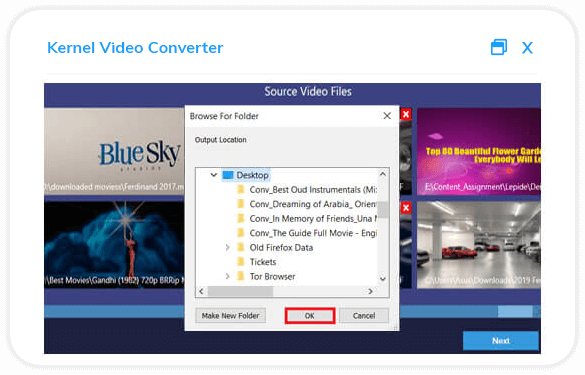Remove the lower video with red X

tap(406, 208)
